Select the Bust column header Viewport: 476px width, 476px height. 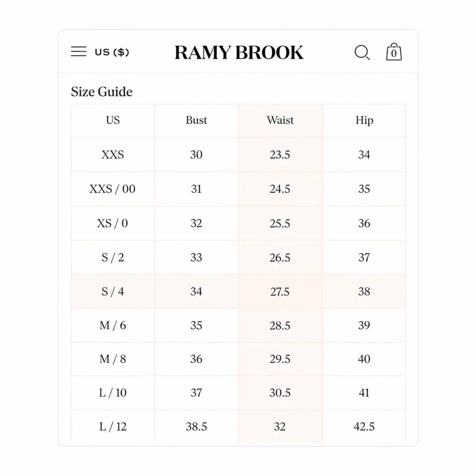pyautogui.click(x=196, y=120)
